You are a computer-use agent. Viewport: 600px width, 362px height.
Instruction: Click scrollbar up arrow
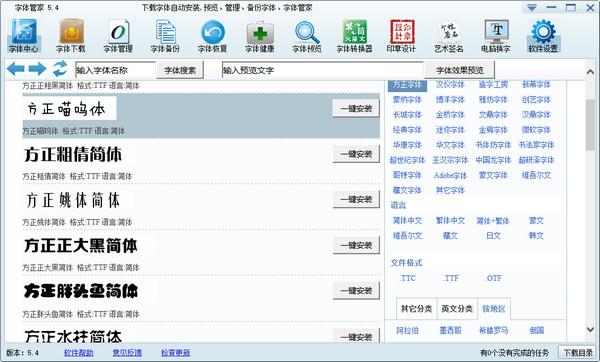click(x=590, y=72)
